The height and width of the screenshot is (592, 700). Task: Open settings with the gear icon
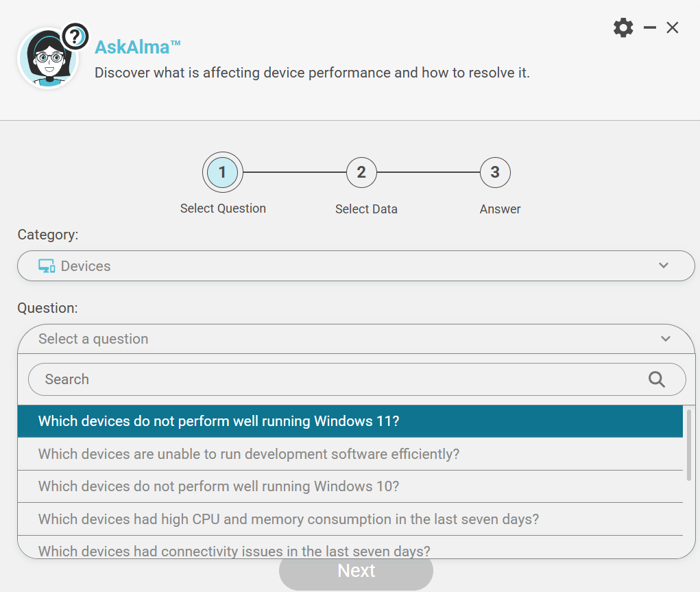[x=623, y=28]
